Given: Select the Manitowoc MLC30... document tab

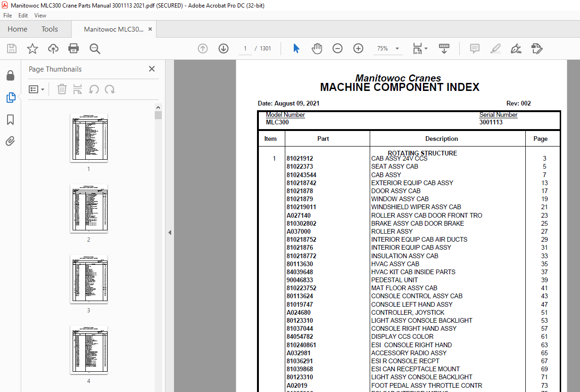Looking at the screenshot, I should coord(113,29).
